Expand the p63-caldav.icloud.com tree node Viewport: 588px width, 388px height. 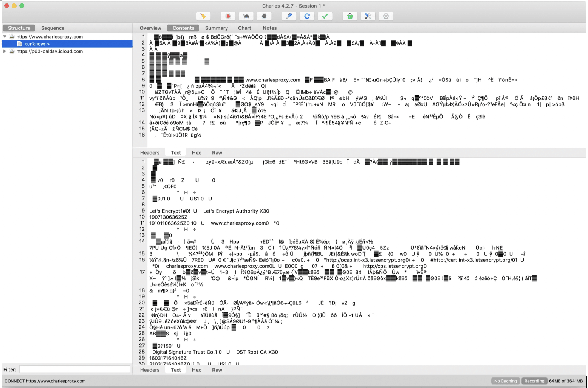(5, 51)
